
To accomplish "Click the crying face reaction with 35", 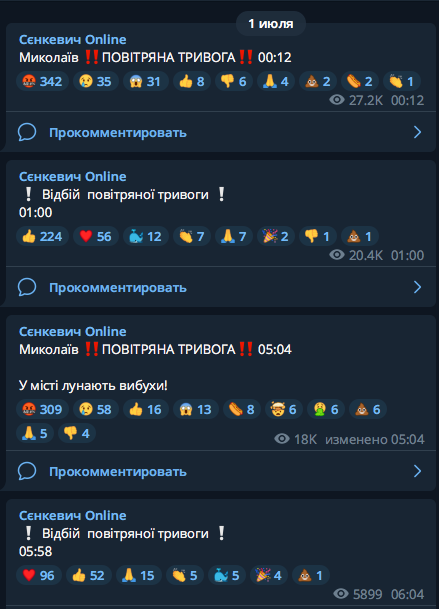I will point(96,82).
